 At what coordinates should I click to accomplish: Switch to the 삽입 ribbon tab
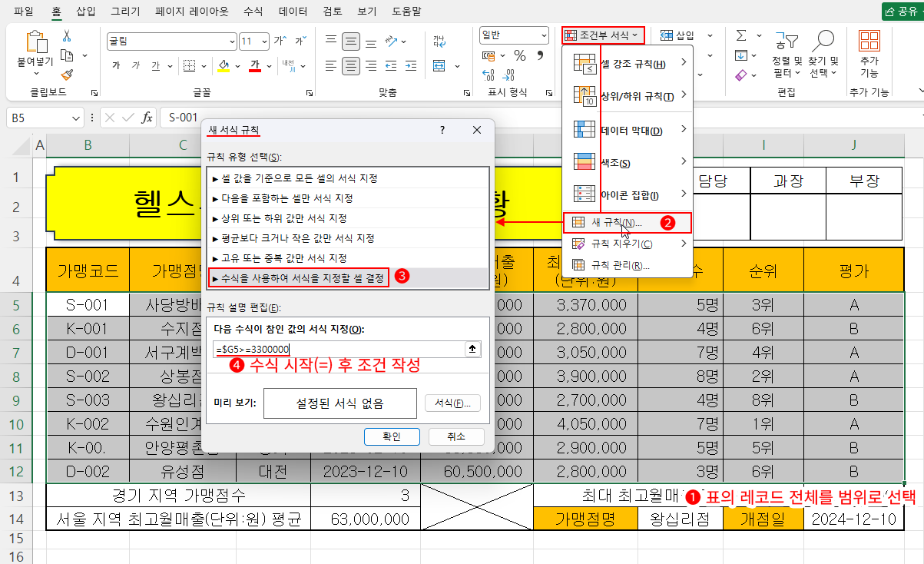(x=87, y=12)
